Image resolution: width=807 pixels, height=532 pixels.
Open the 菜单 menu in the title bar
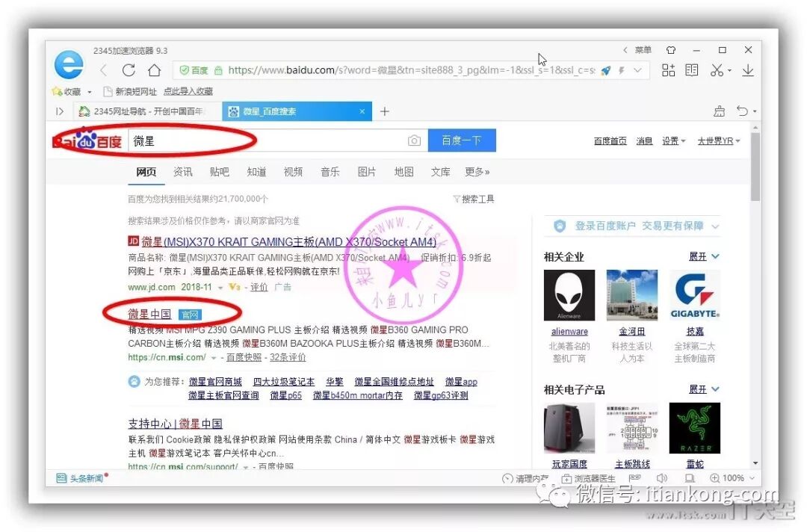point(643,50)
